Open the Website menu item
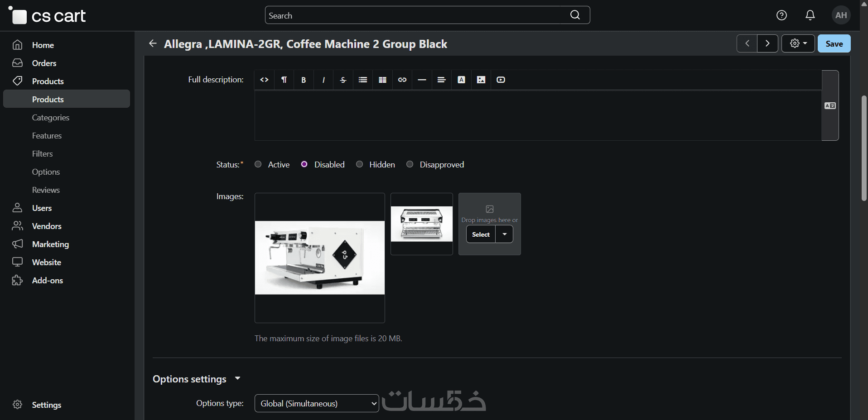The height and width of the screenshot is (420, 868). (47, 262)
